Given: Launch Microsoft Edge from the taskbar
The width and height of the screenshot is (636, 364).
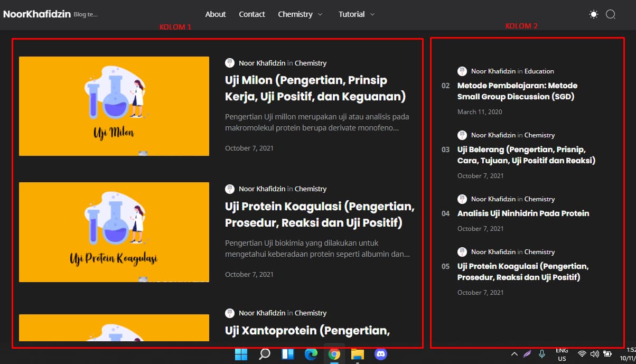Looking at the screenshot, I should click(311, 354).
